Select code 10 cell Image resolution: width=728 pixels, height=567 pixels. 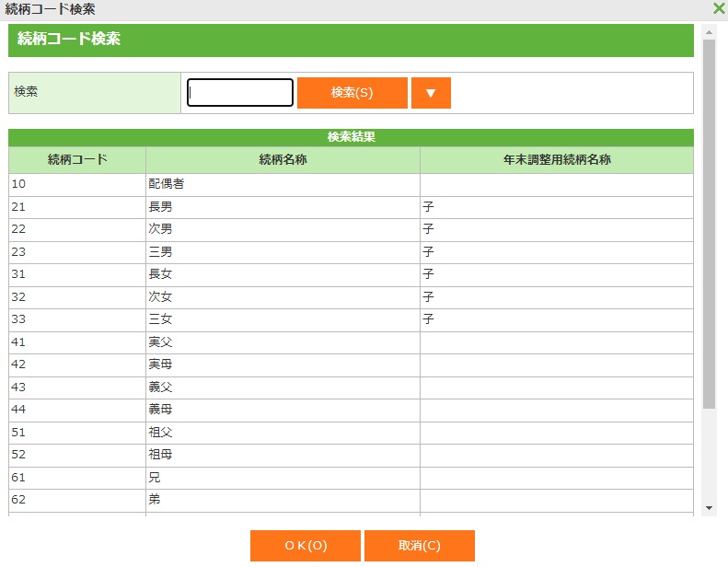tap(77, 184)
